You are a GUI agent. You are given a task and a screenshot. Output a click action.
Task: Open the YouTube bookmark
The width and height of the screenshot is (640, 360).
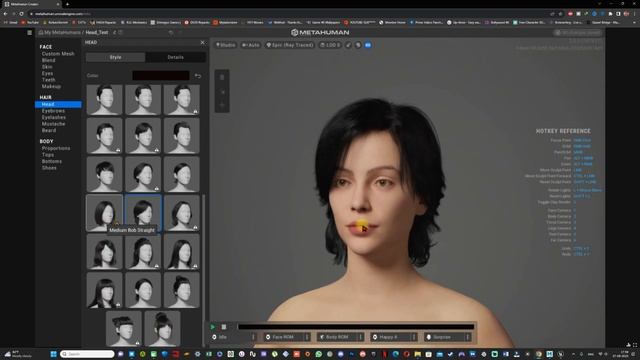pos(30,22)
